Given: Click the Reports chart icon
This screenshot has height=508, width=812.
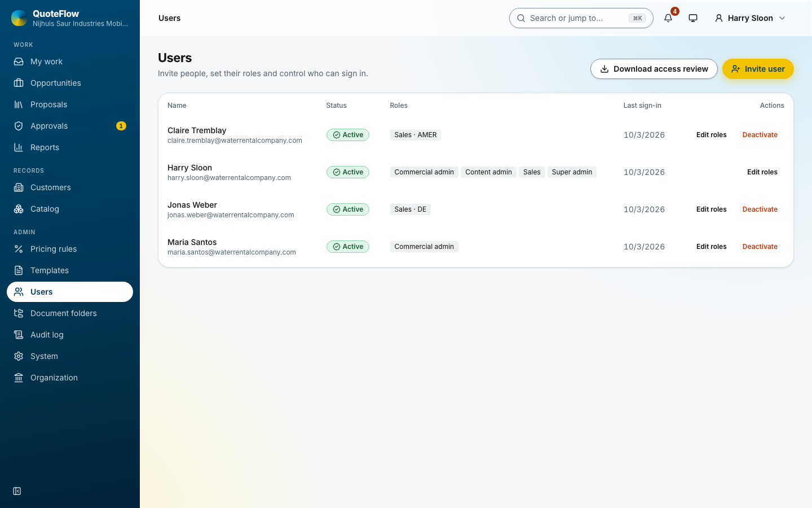Looking at the screenshot, I should pos(19,147).
